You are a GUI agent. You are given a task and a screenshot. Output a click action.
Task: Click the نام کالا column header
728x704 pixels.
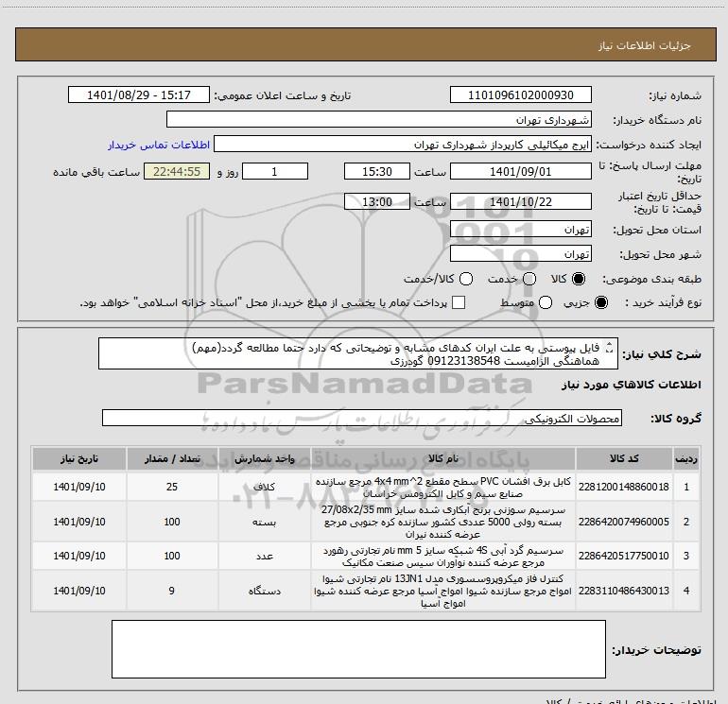442,458
